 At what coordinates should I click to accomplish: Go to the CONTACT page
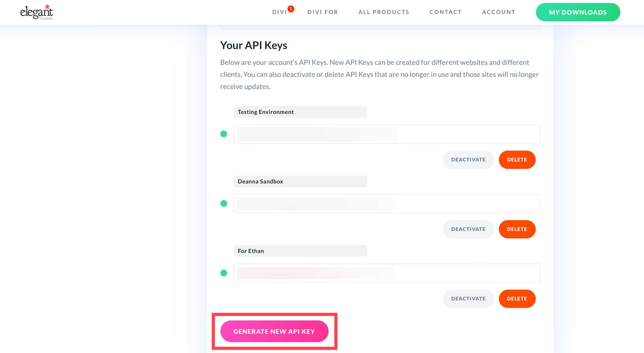pyautogui.click(x=445, y=12)
